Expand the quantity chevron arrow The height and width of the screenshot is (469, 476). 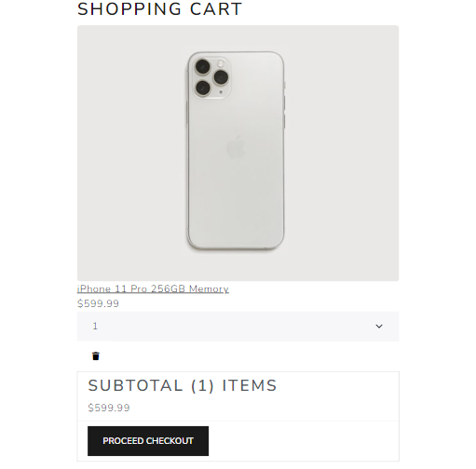(379, 326)
